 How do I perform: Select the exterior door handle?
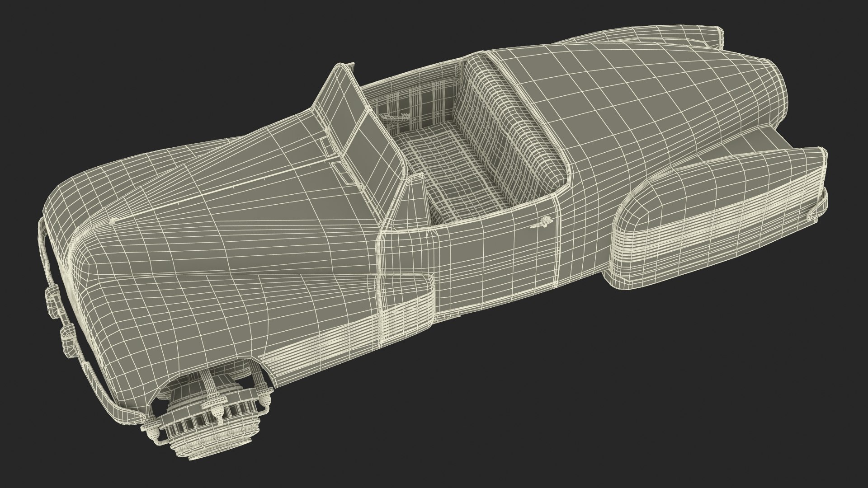(x=542, y=222)
